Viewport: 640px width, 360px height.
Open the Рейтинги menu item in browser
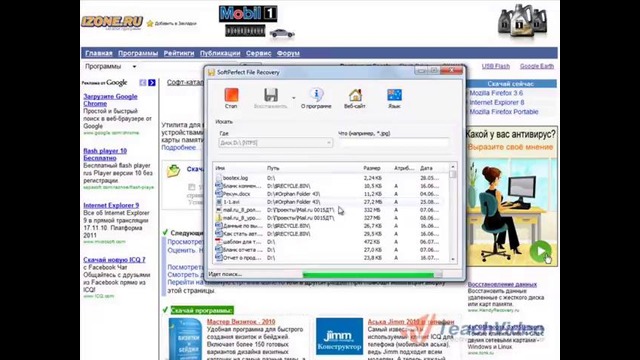179,53
